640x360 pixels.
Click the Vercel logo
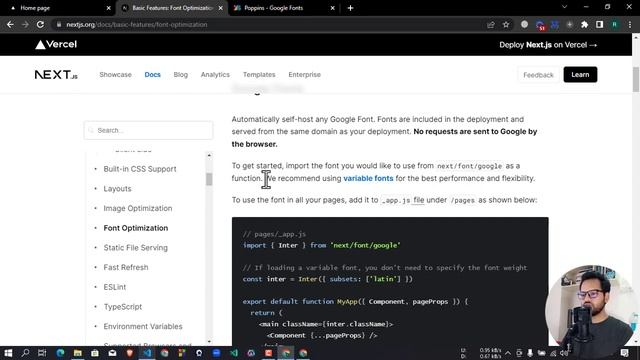pyautogui.click(x=56, y=44)
